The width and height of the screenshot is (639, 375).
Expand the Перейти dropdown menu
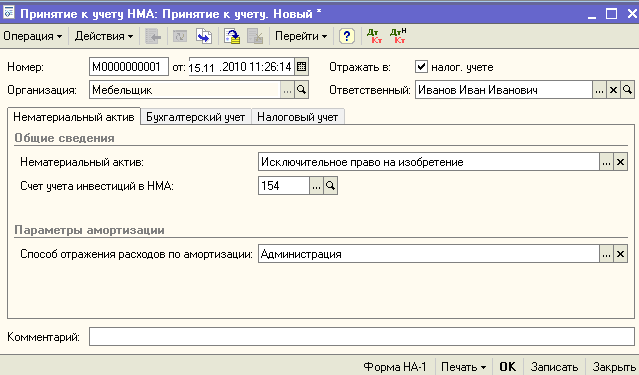pos(301,36)
